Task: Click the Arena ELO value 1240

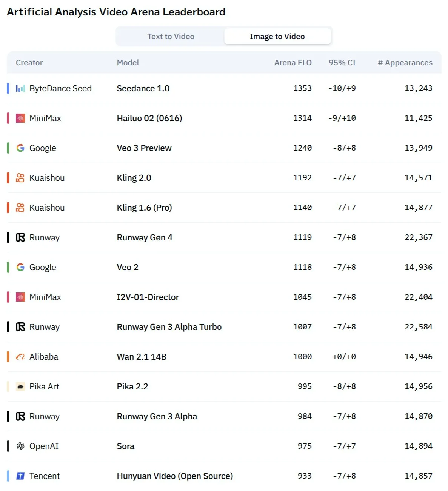Action: (x=302, y=148)
